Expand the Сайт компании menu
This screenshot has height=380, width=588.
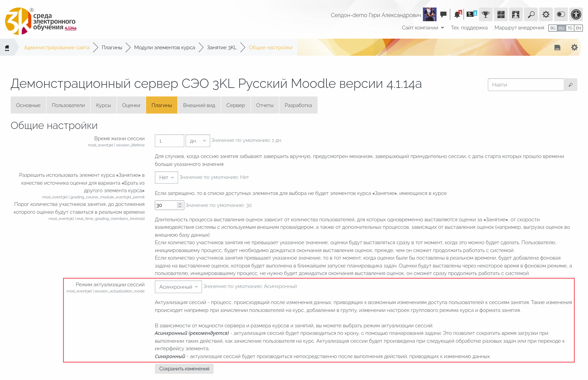tap(423, 28)
